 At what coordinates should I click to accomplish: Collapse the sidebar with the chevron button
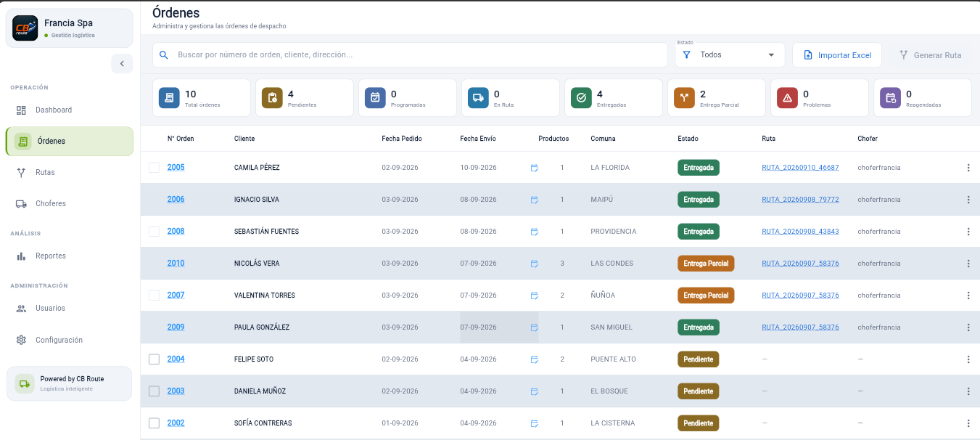coord(122,64)
